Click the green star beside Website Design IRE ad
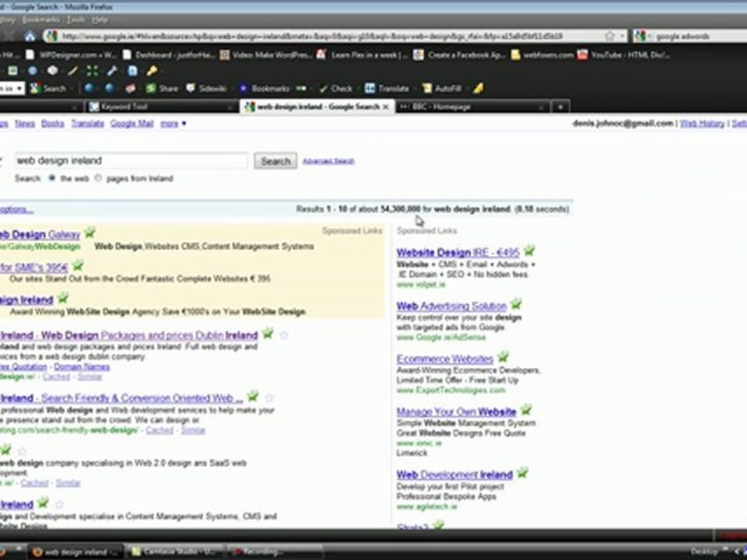747x560 pixels. coord(528,250)
